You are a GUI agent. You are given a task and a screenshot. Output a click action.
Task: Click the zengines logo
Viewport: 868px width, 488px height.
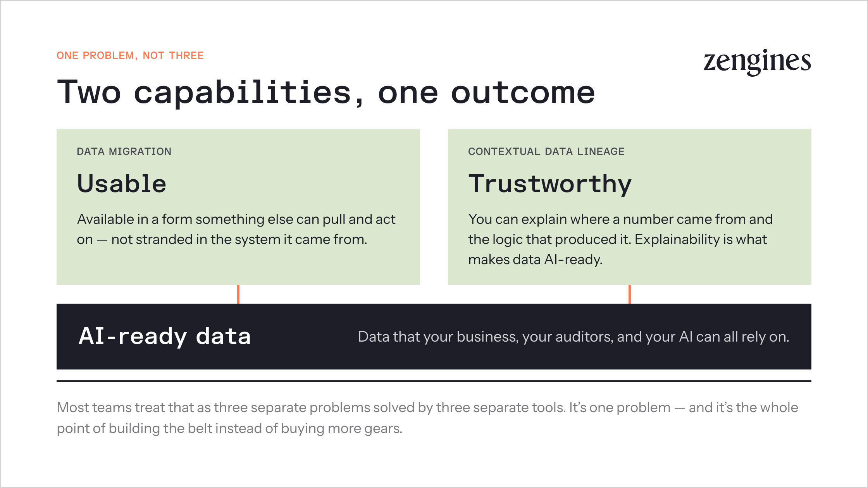[757, 62]
